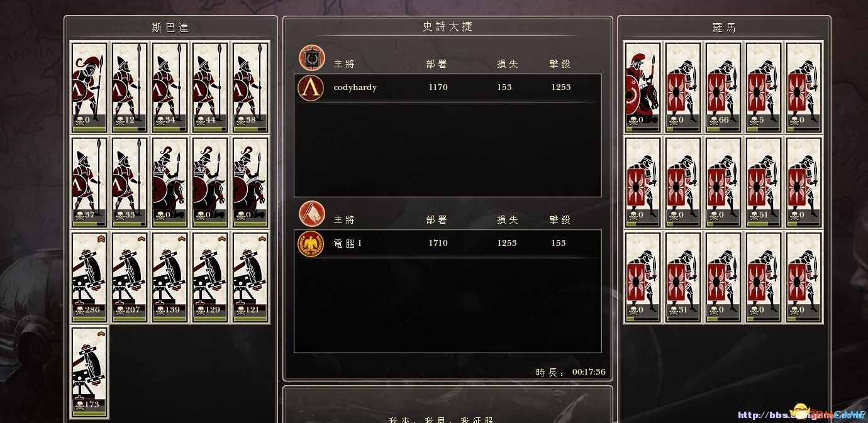Select the Roman legionary card showing 66 kills
The width and height of the screenshot is (868, 423).
[x=723, y=87]
